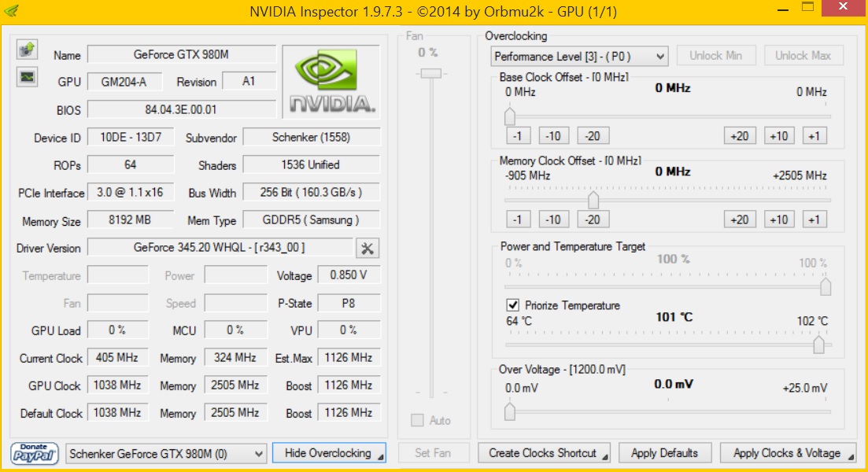Screen dimensions: 868x472
Task: Decrease Memory Clock Offset by 10
Action: coord(553,219)
